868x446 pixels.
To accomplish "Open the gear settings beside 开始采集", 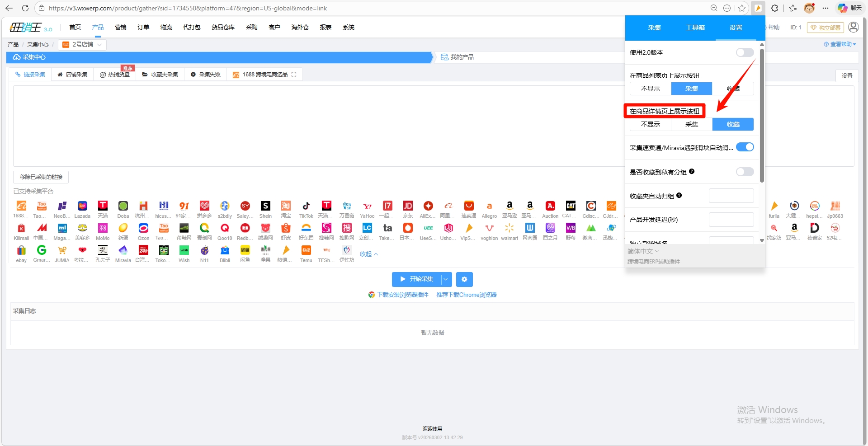I will tap(464, 279).
